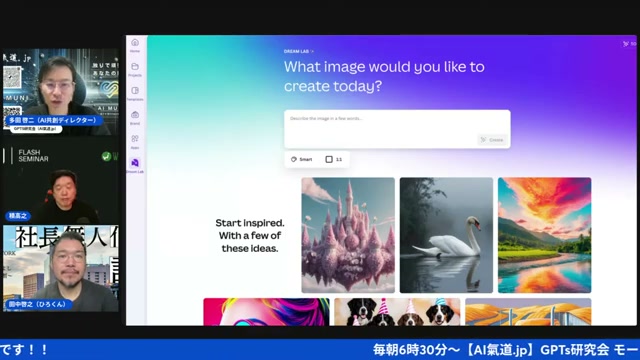Select the golden architecture idea image
The height and width of the screenshot is (360, 640).
pos(528,312)
